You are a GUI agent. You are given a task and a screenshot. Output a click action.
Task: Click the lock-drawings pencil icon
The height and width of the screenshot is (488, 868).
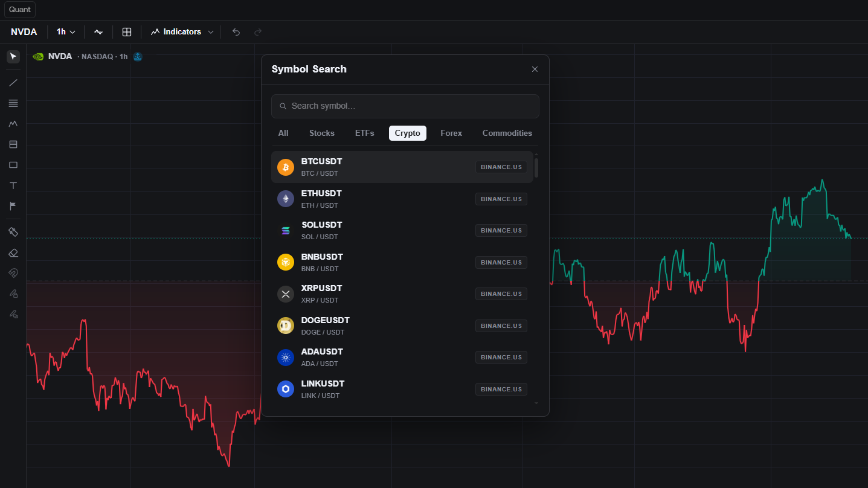tap(13, 294)
